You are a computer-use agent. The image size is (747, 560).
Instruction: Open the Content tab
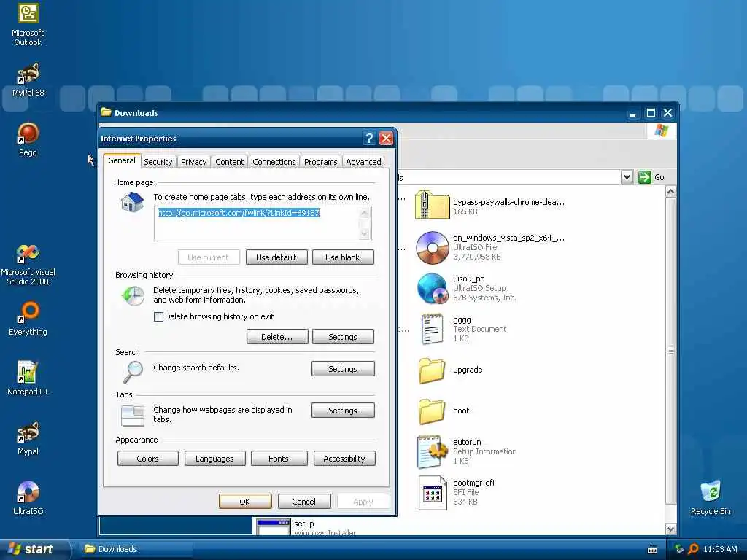pyautogui.click(x=230, y=162)
